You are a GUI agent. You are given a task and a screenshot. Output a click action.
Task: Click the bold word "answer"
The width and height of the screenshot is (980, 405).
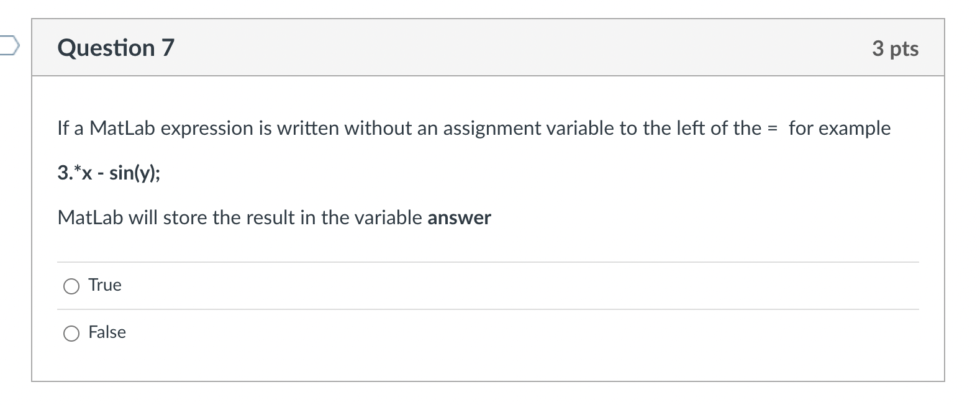pos(459,218)
